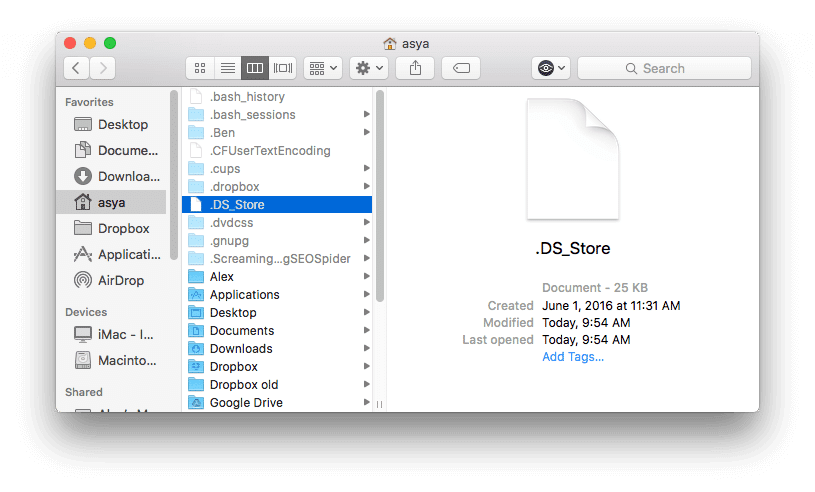Open AirDrop in sidebar

point(111,281)
